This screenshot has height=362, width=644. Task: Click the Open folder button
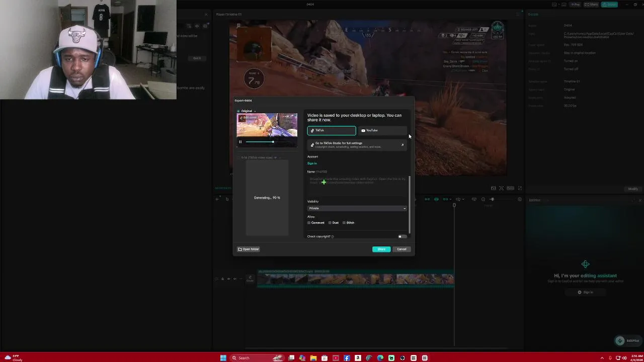[x=249, y=249]
